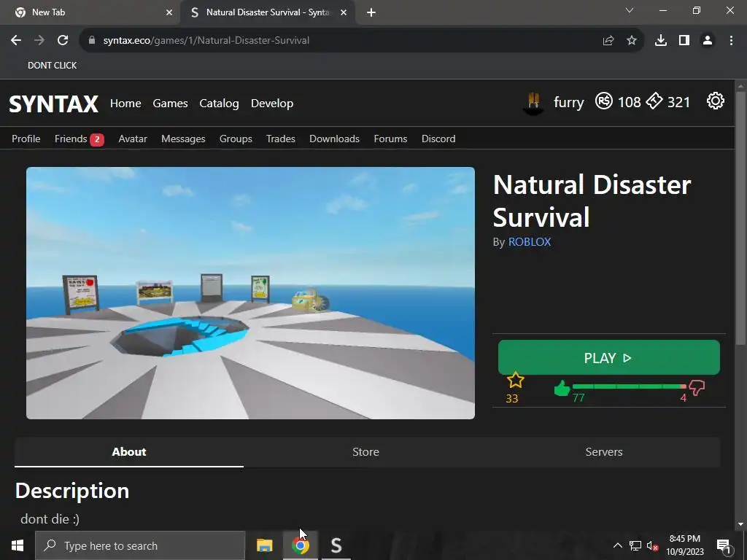
Task: Click muted volume tray icon
Action: pos(652,546)
